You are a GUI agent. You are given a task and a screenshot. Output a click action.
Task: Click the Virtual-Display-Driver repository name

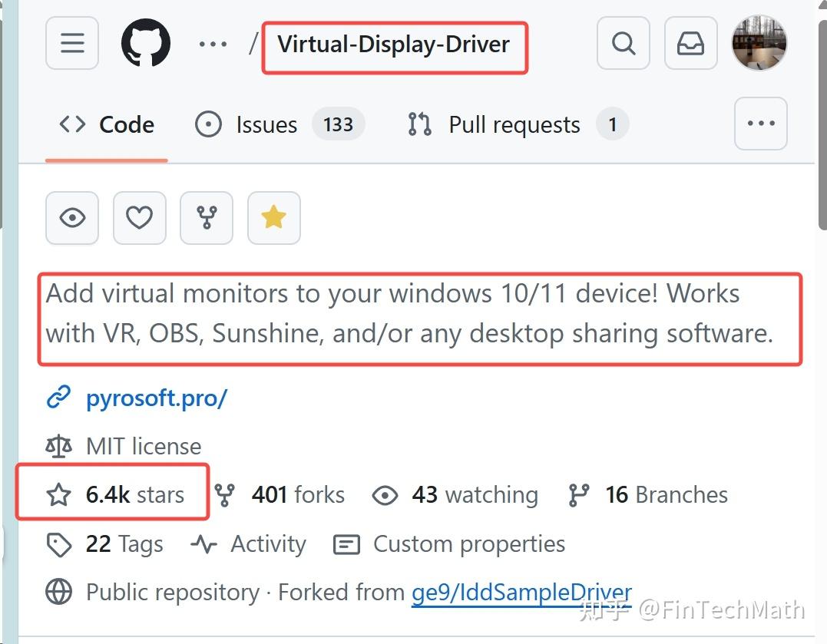393,45
